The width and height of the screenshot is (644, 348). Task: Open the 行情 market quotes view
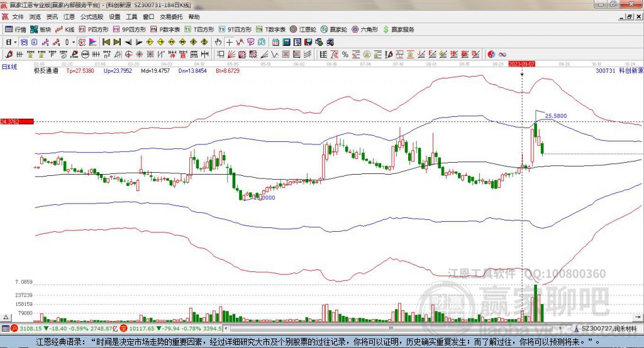click(x=16, y=30)
